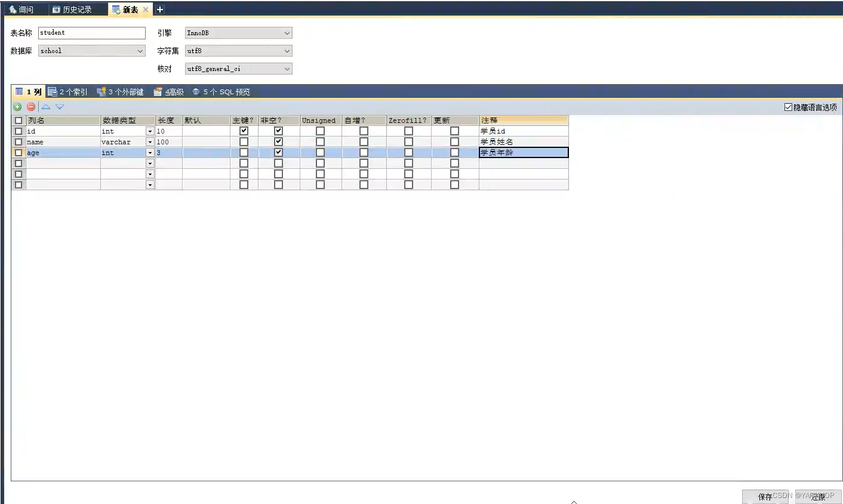Open data type dropdown arrow for name row

click(x=150, y=142)
